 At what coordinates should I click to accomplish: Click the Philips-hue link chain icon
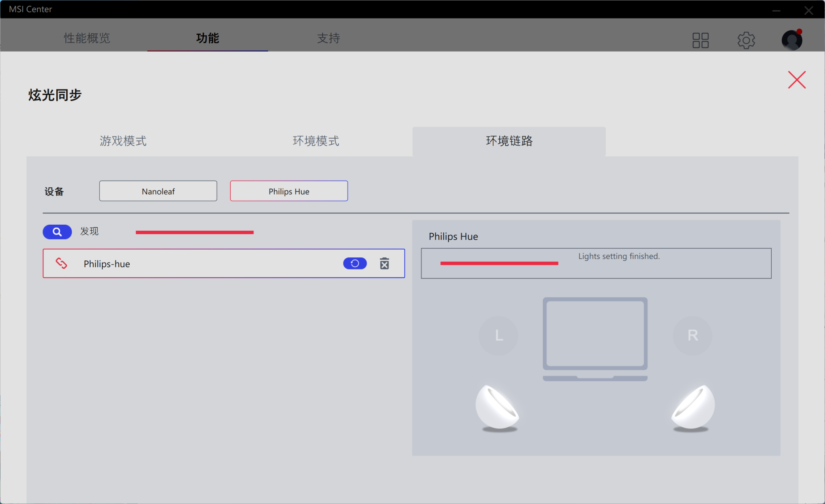coord(61,263)
